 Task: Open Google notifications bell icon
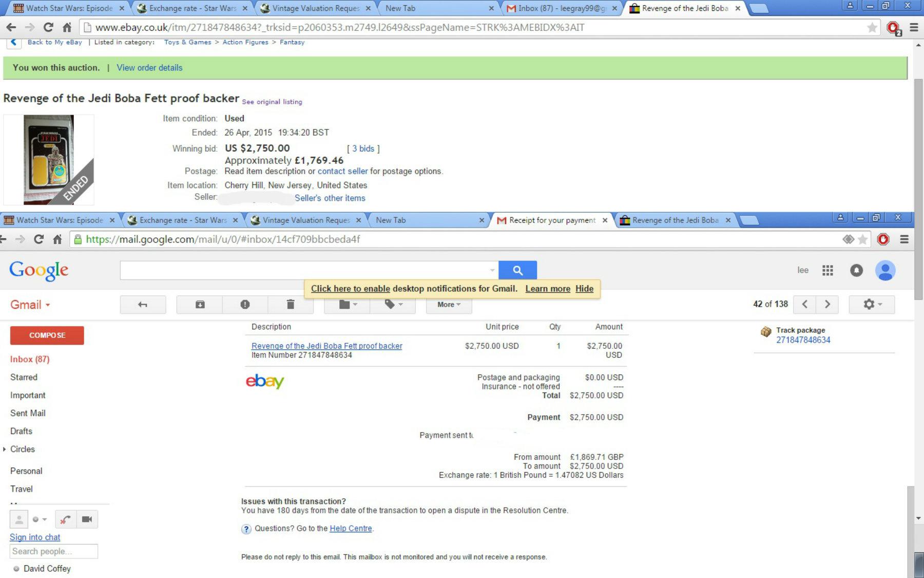point(856,270)
